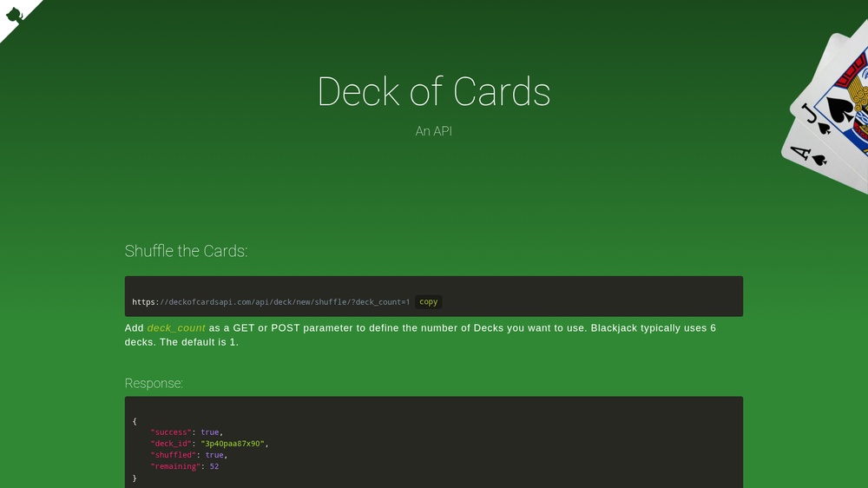Click the "success" key in the response JSON
The image size is (868, 488).
[170, 432]
